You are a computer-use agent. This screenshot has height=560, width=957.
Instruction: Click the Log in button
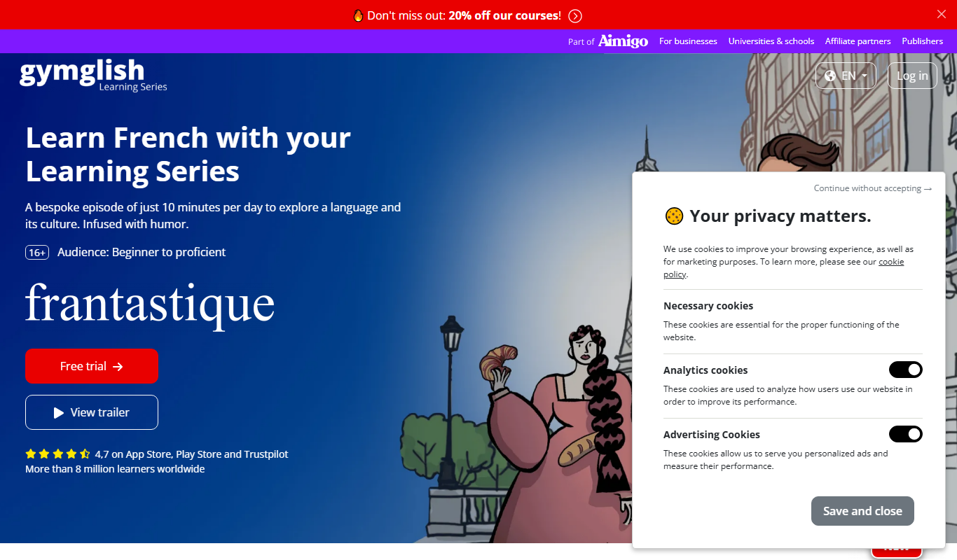912,76
